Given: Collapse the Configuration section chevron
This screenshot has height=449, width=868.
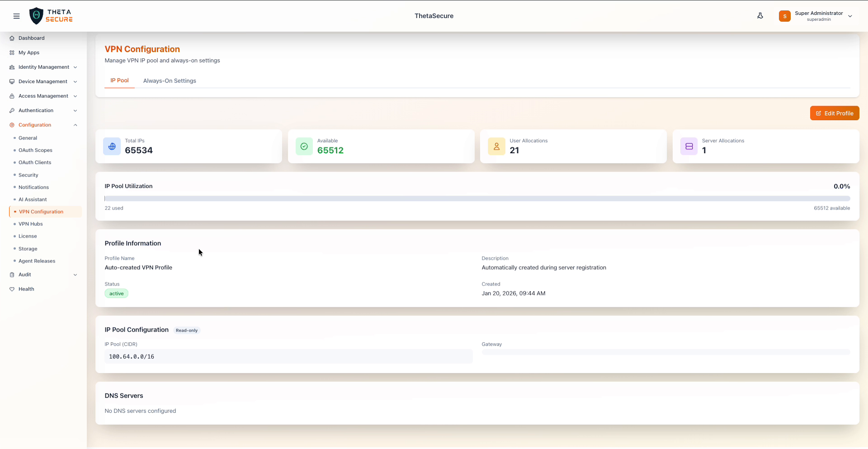Looking at the screenshot, I should coord(75,125).
